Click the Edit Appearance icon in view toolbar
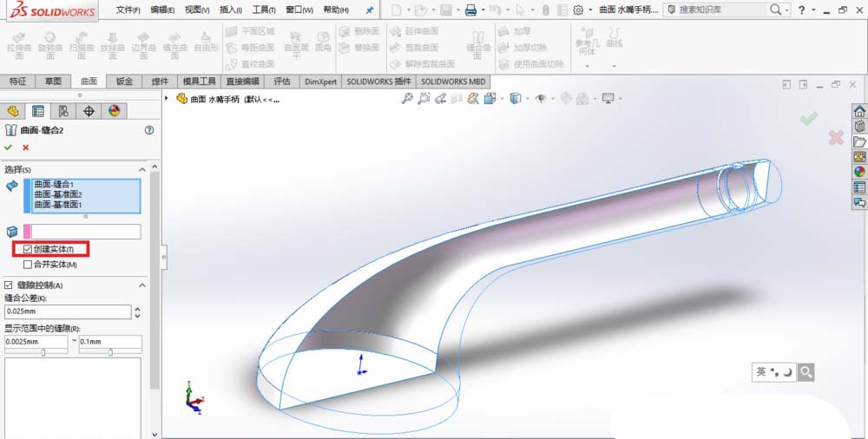 [x=566, y=99]
